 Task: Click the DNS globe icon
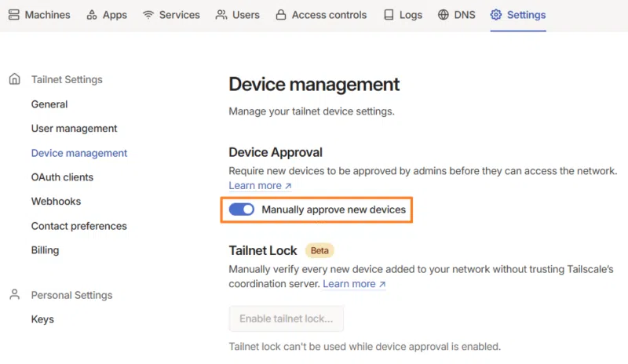(x=444, y=15)
